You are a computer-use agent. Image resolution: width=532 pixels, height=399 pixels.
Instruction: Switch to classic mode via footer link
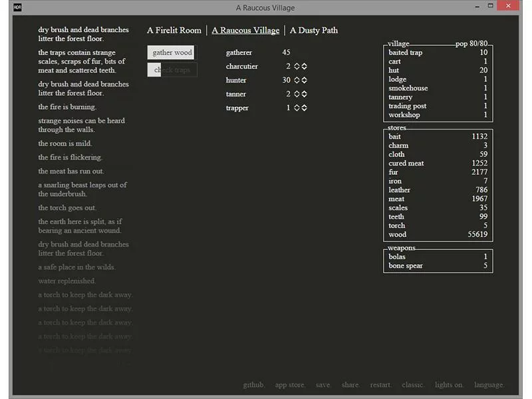(412, 385)
